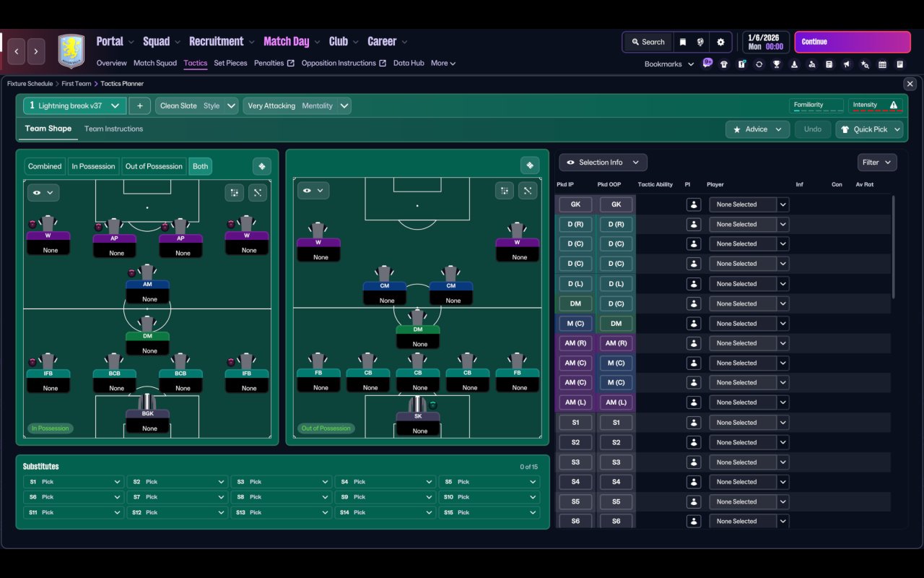This screenshot has width=924, height=578.
Task: Click the training cone bookmark icon
Action: click(795, 64)
